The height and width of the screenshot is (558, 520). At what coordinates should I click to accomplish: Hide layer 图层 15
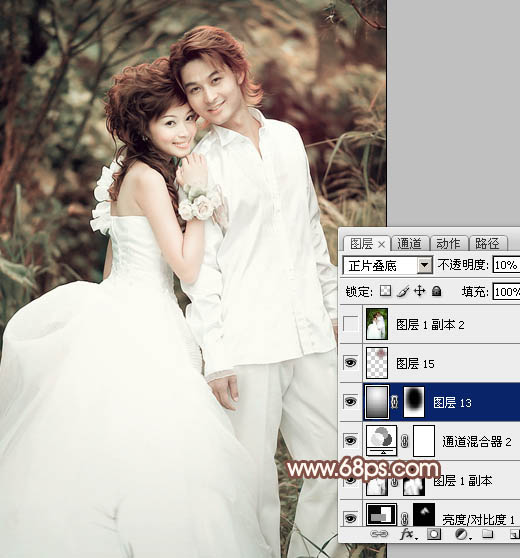pyautogui.click(x=350, y=363)
